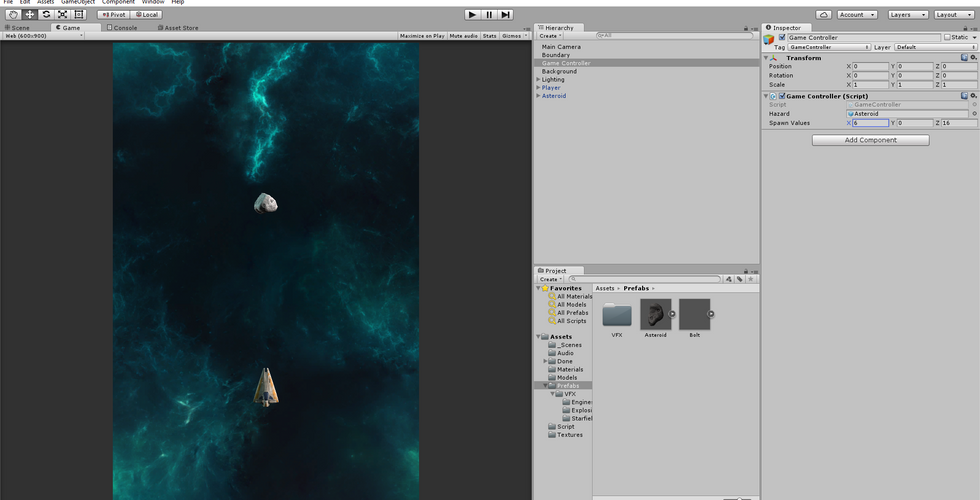Select the Asteroid prefab thumbnail

pyautogui.click(x=655, y=314)
